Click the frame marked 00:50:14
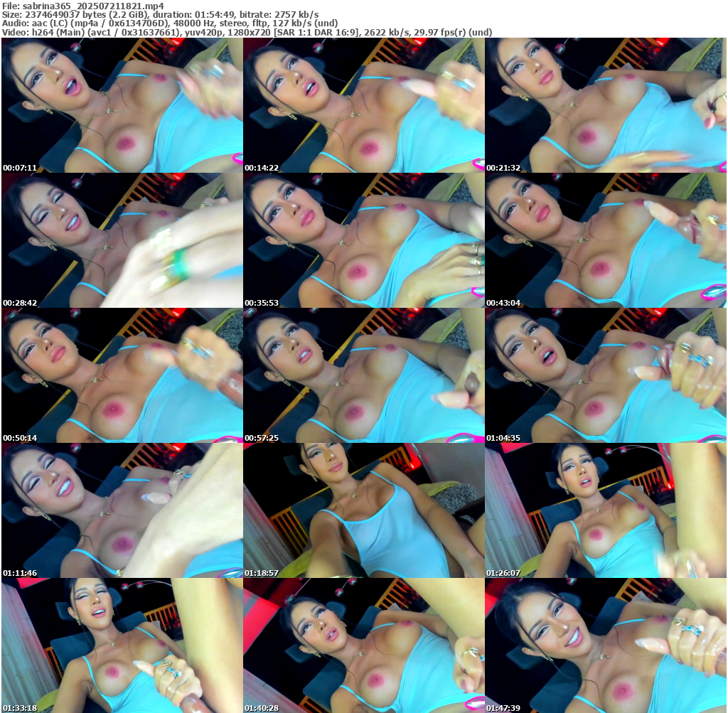This screenshot has height=713, width=728. [x=122, y=375]
